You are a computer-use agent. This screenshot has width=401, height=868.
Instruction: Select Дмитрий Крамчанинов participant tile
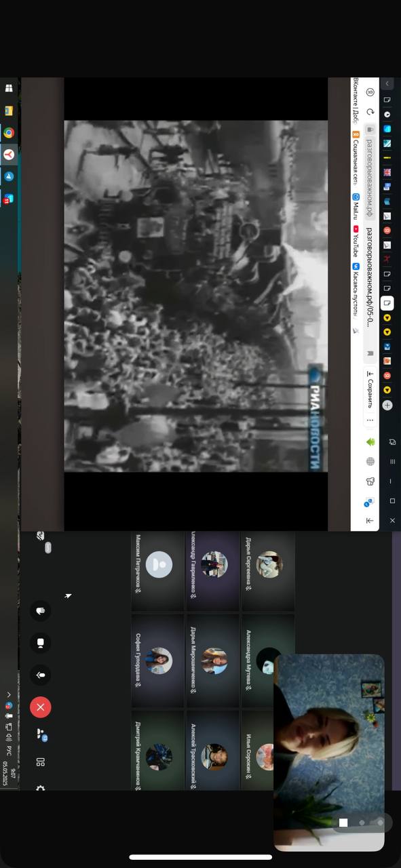pyautogui.click(x=158, y=751)
